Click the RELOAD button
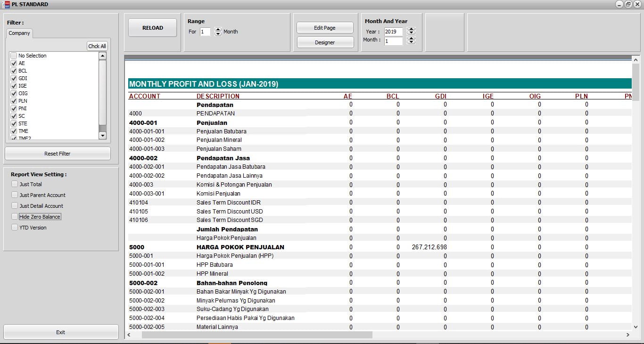 pyautogui.click(x=153, y=28)
